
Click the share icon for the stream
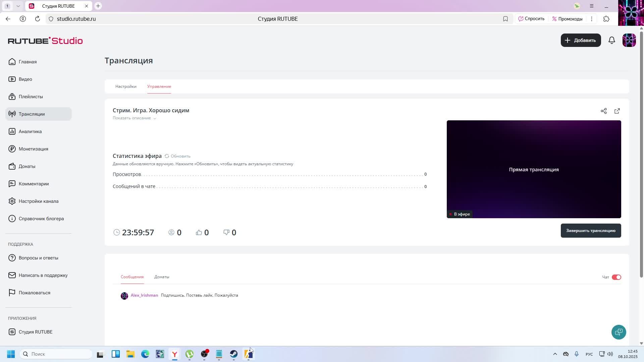tap(604, 111)
